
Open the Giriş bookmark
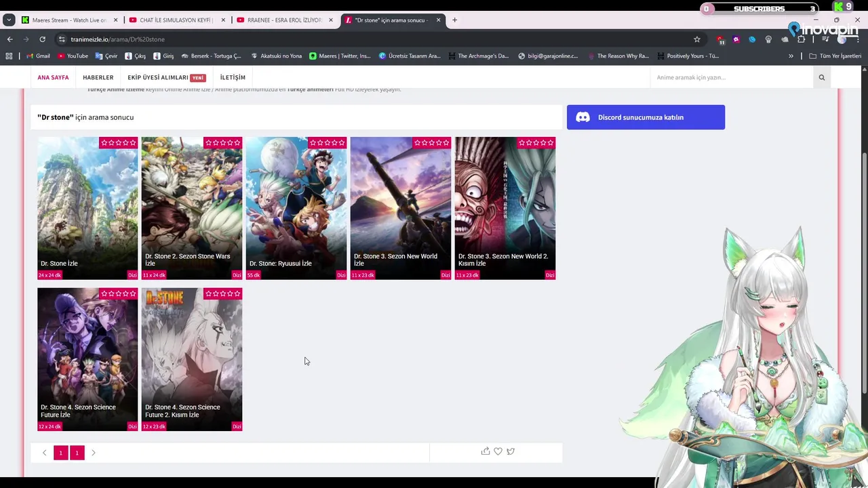point(163,56)
